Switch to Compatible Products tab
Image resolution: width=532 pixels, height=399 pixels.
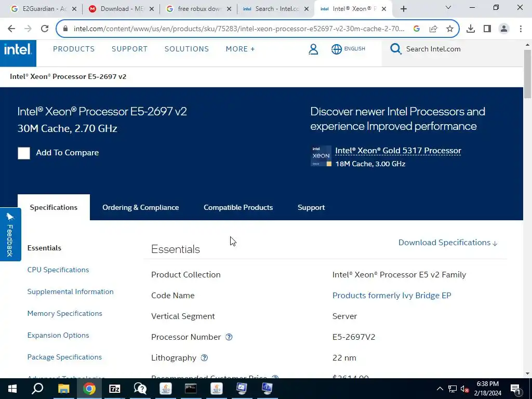238,207
